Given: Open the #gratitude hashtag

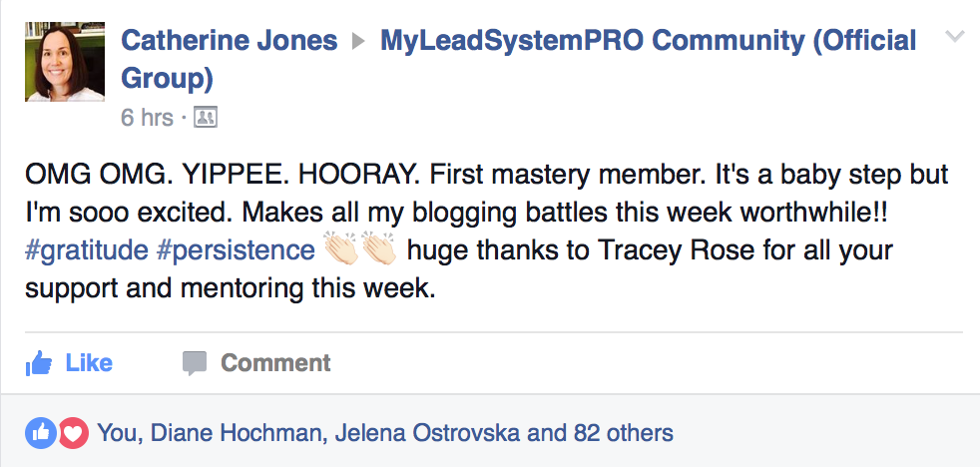Looking at the screenshot, I should tap(86, 250).
